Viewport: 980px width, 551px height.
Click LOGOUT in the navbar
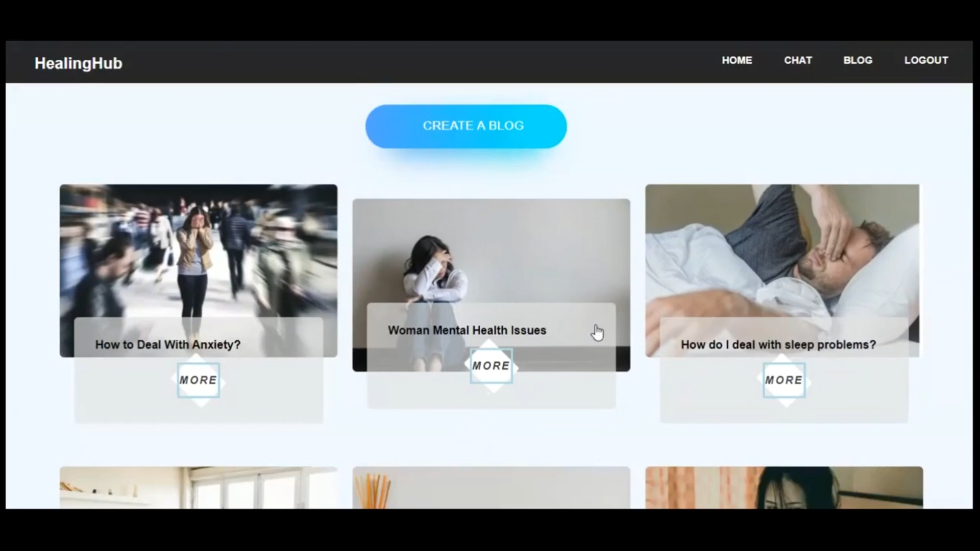click(926, 60)
